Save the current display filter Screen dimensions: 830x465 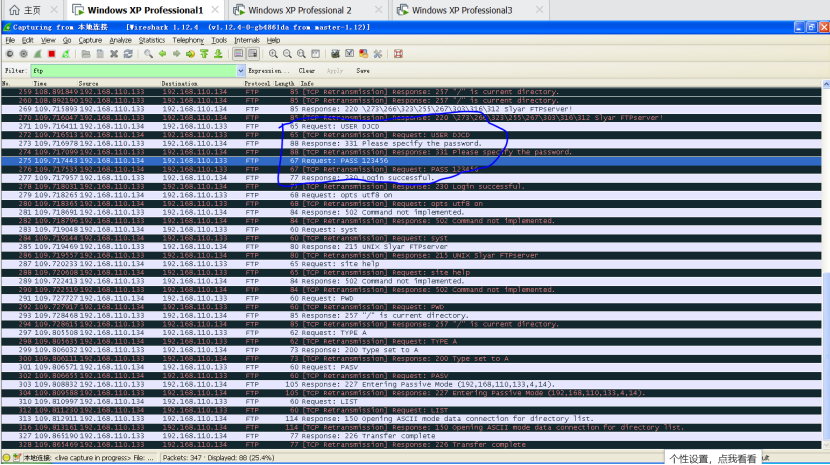click(x=363, y=71)
